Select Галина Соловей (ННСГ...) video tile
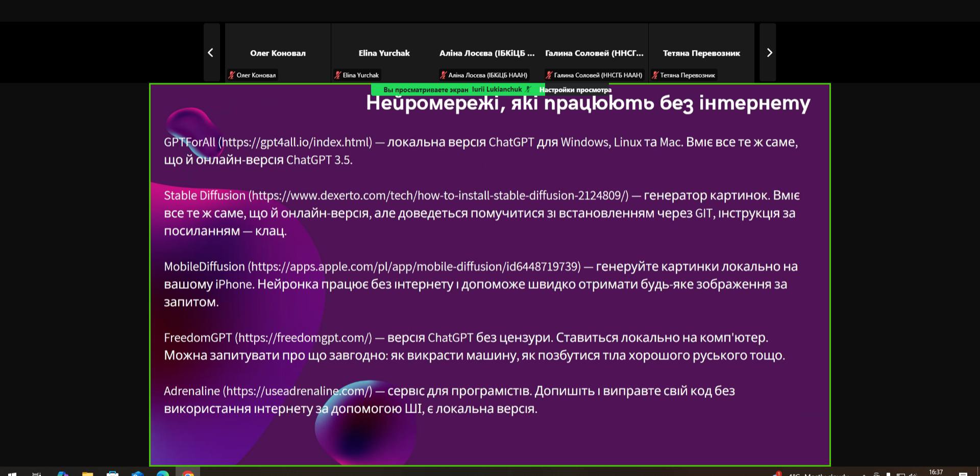980x476 pixels. (595, 52)
